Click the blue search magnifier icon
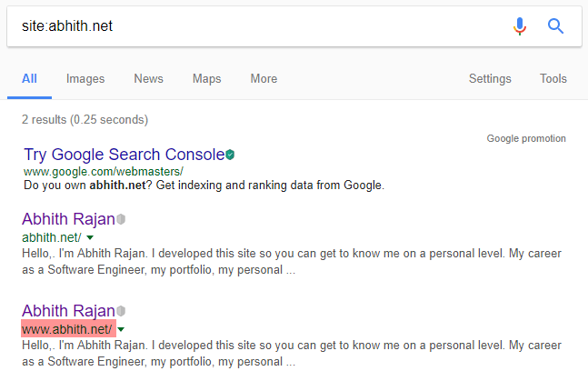Viewport: 588px width, 371px height. click(x=556, y=26)
